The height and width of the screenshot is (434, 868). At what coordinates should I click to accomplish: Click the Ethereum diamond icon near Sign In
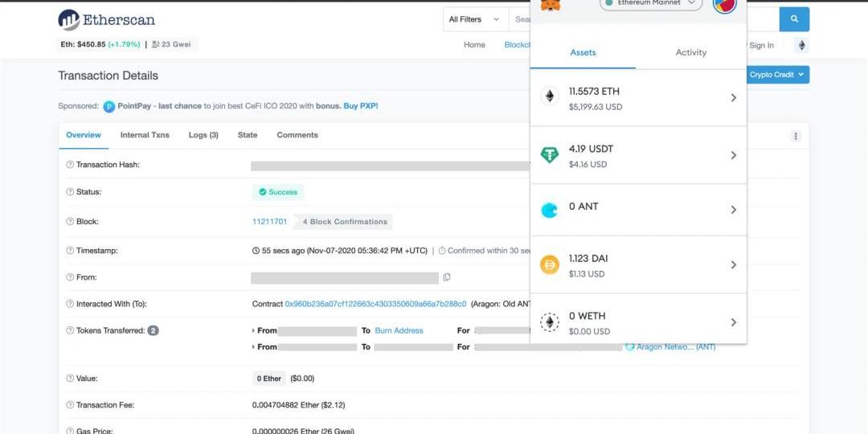pos(801,45)
